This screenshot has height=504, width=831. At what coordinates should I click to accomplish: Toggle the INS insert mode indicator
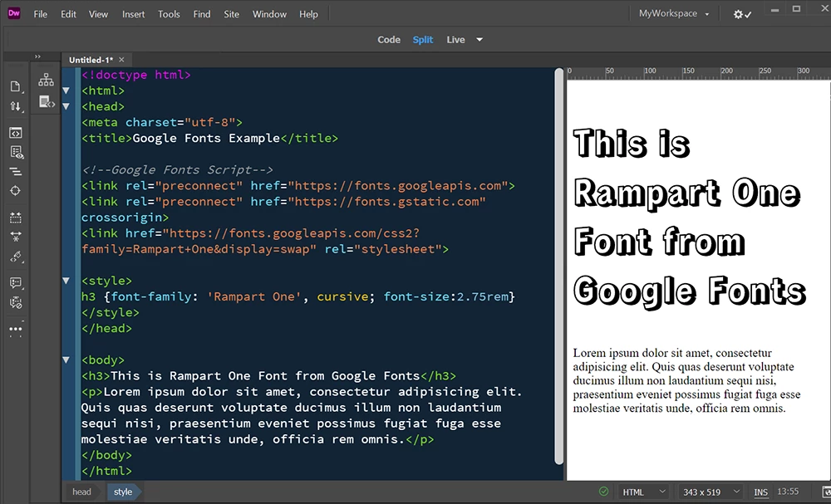(x=760, y=492)
